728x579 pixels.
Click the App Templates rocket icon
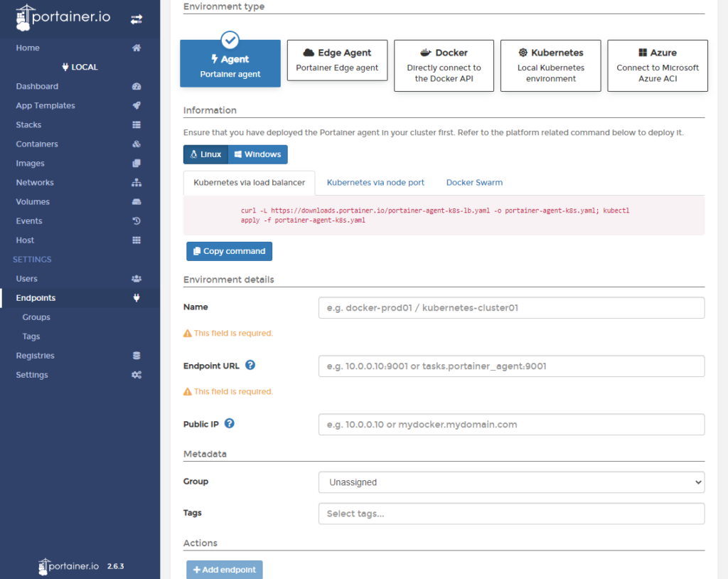[136, 105]
